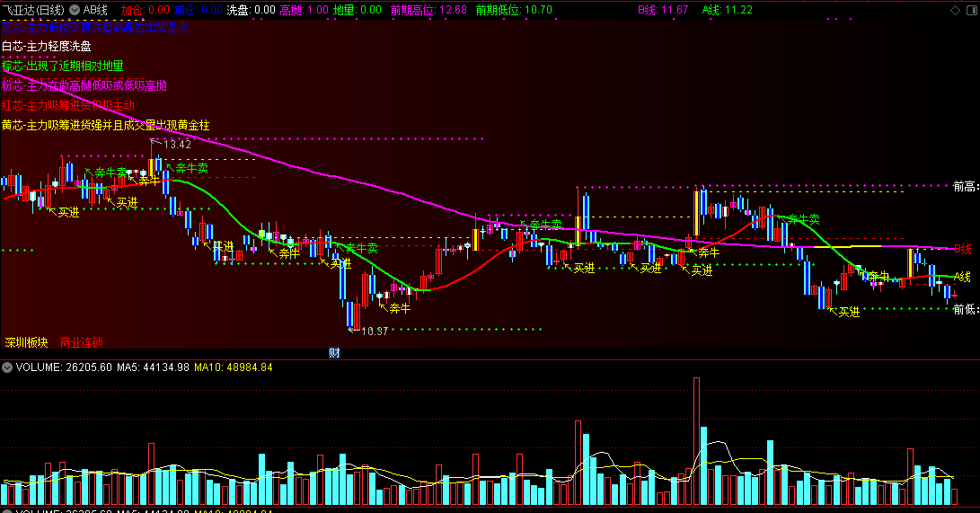Screen dimensions: 980x513
Task: Open the AB线 indicator dropdown arrow
Action: click(x=75, y=10)
